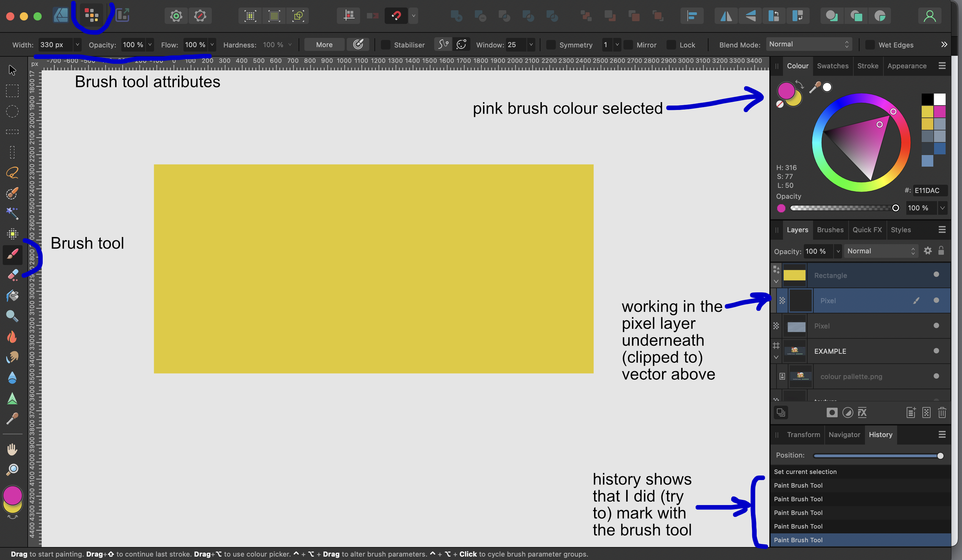Select the Colour Picker tool in toolbar
The width and height of the screenshot is (962, 560).
[12, 419]
